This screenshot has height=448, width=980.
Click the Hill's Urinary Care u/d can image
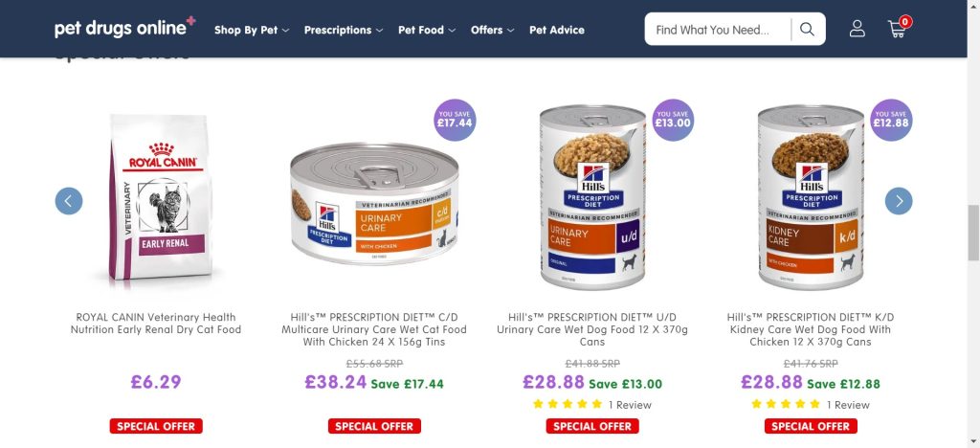592,197
